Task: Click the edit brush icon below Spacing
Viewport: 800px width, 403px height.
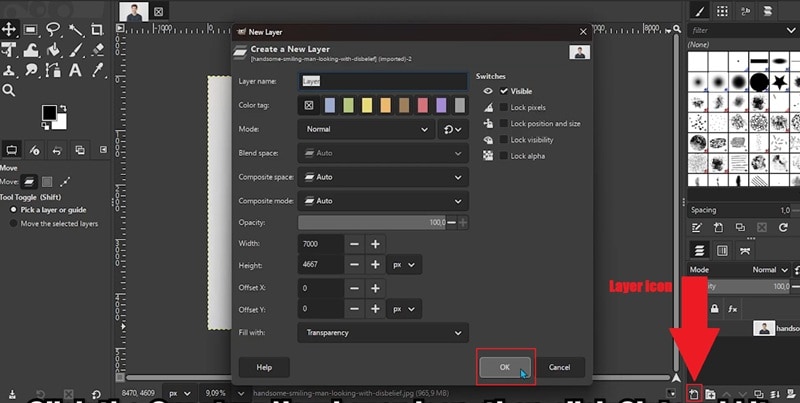Action: click(x=697, y=228)
